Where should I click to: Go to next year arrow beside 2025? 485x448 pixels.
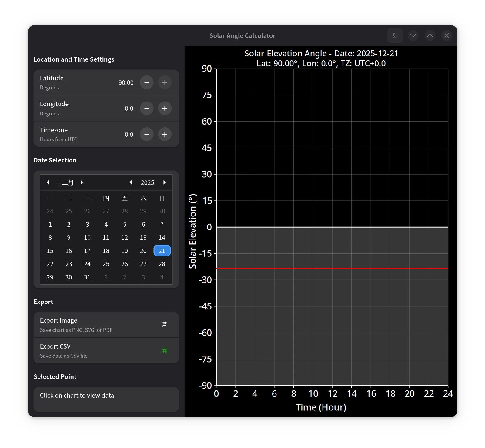click(165, 182)
